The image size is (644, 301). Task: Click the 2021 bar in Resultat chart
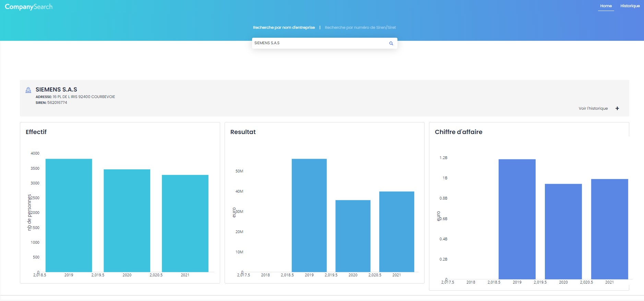[x=396, y=232]
